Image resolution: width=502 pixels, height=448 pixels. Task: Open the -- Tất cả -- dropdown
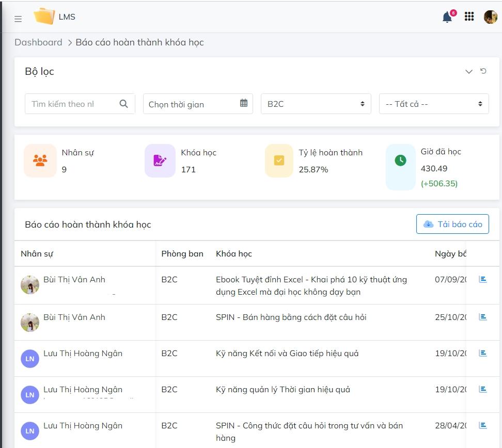click(434, 103)
